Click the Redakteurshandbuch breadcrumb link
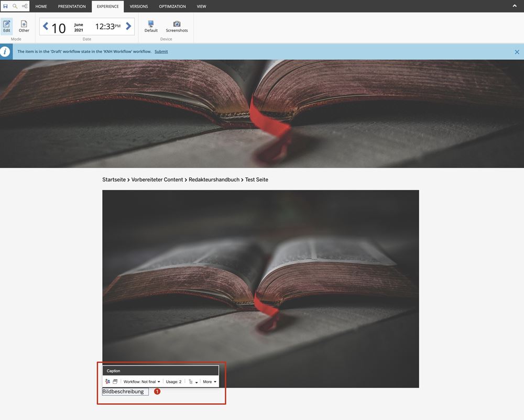 pyautogui.click(x=214, y=180)
